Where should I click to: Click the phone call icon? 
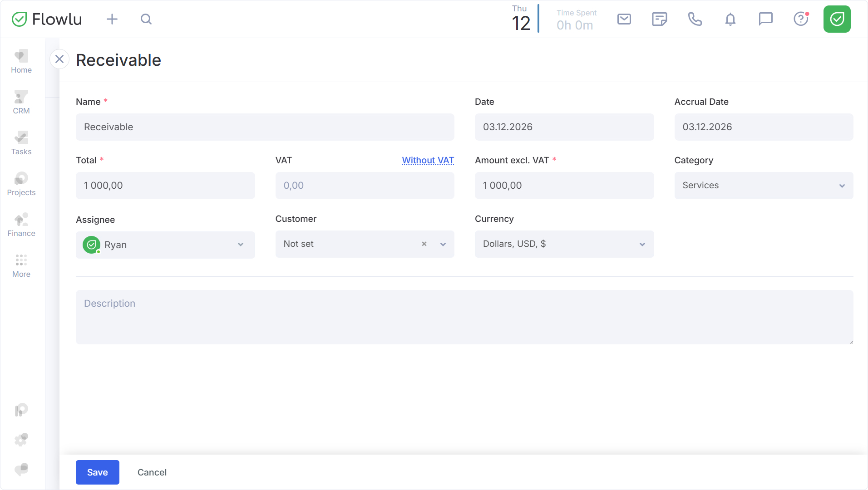pyautogui.click(x=695, y=19)
